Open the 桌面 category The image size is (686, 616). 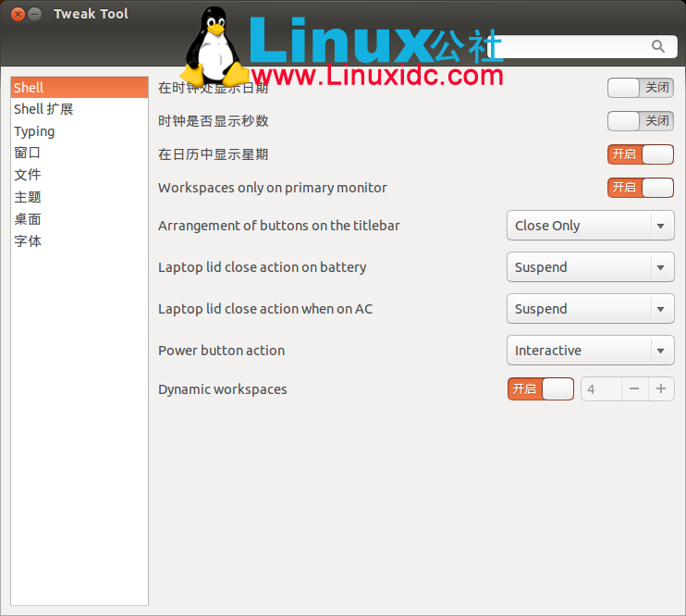point(80,219)
